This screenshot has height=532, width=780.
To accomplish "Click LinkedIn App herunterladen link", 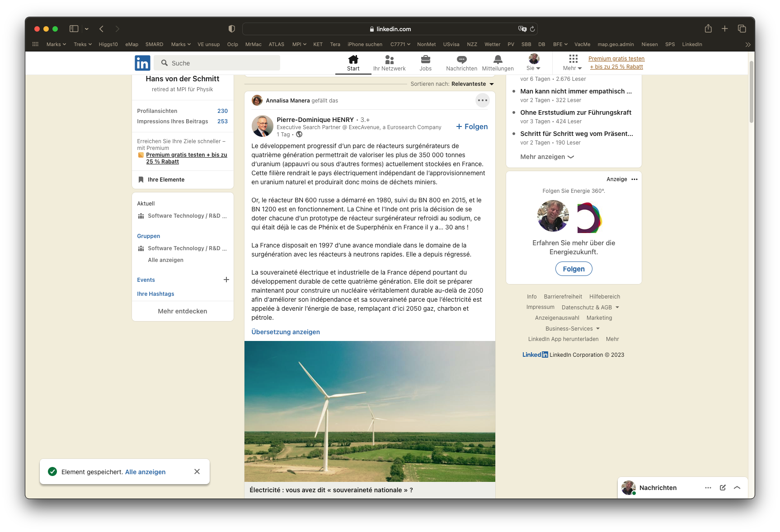I will point(563,339).
